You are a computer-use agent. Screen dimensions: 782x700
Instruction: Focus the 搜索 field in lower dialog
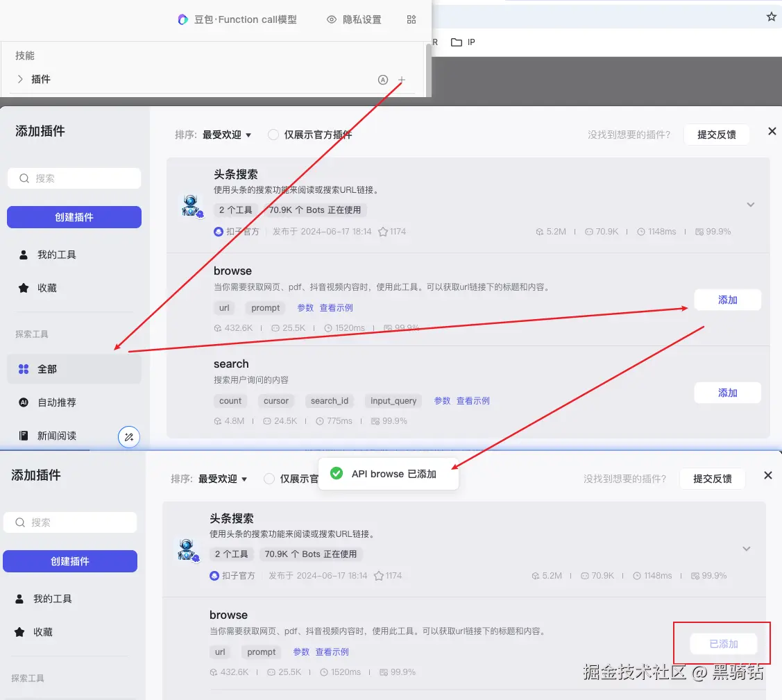(x=70, y=522)
